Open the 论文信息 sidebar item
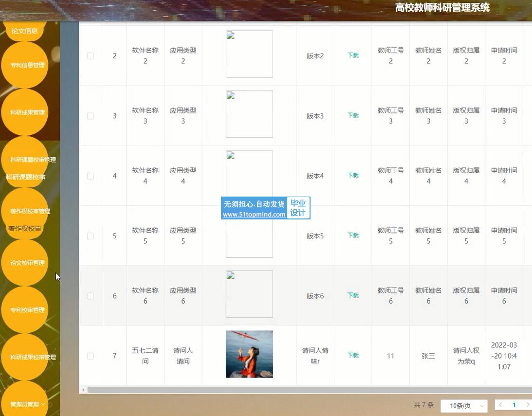532x416 pixels. click(x=24, y=31)
